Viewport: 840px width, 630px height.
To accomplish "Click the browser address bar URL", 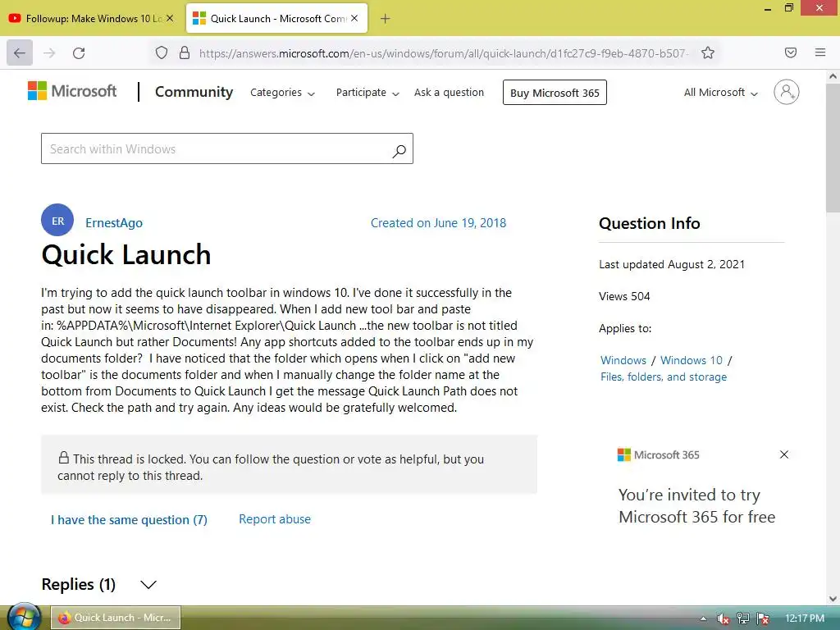I will tap(444, 53).
